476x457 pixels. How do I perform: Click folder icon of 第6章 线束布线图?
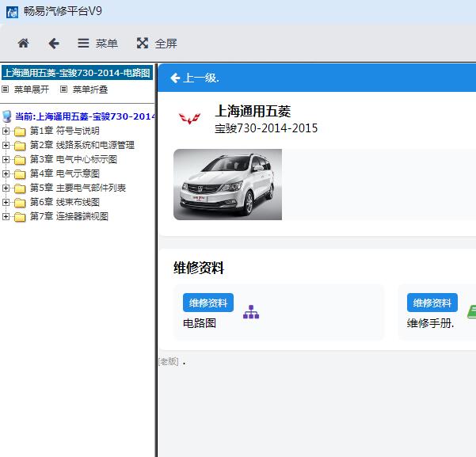tap(20, 203)
